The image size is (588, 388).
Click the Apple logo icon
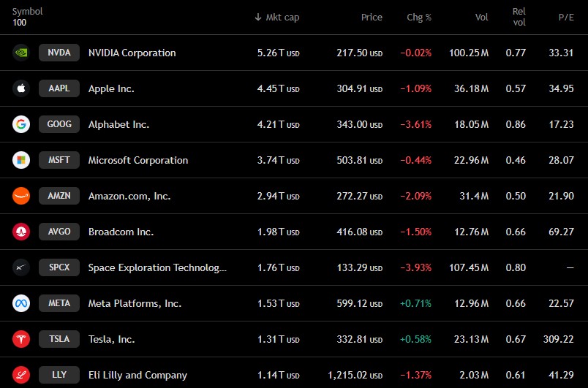pyautogui.click(x=21, y=88)
